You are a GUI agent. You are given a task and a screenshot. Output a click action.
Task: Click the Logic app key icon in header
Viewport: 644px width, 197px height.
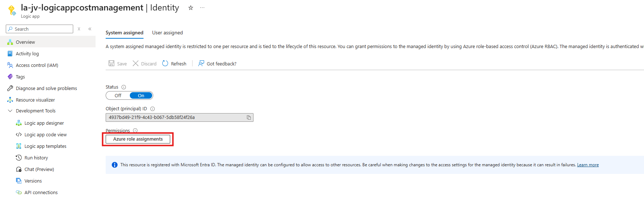(12, 10)
